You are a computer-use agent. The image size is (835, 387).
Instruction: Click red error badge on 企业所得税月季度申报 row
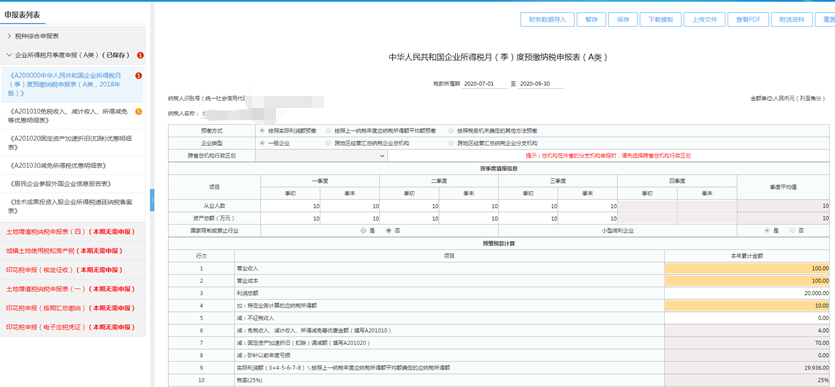coord(141,55)
